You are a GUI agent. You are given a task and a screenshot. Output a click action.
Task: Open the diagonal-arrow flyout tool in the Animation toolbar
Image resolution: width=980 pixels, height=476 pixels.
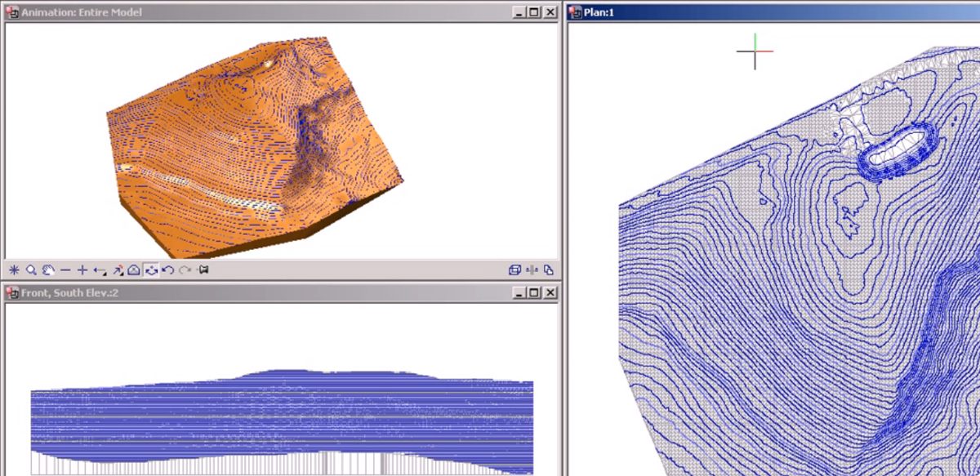point(117,269)
